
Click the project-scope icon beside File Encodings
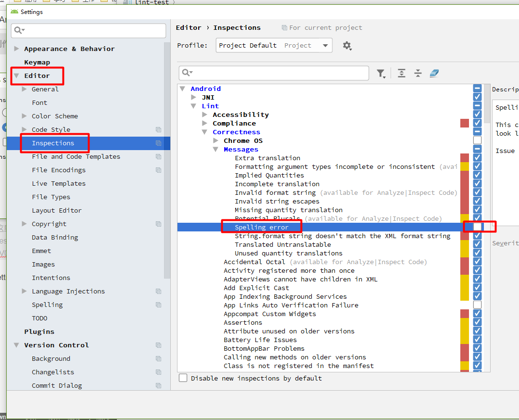tap(159, 170)
